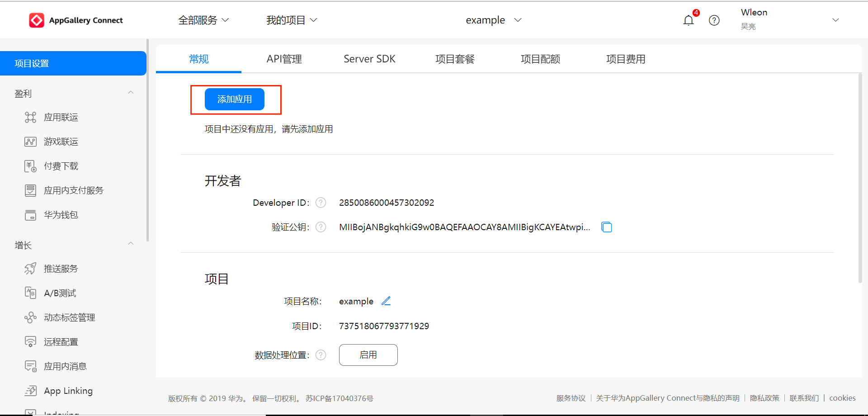Image resolution: width=868 pixels, height=416 pixels.
Task: Collapse the 盈利 sidebar section
Action: tap(131, 93)
